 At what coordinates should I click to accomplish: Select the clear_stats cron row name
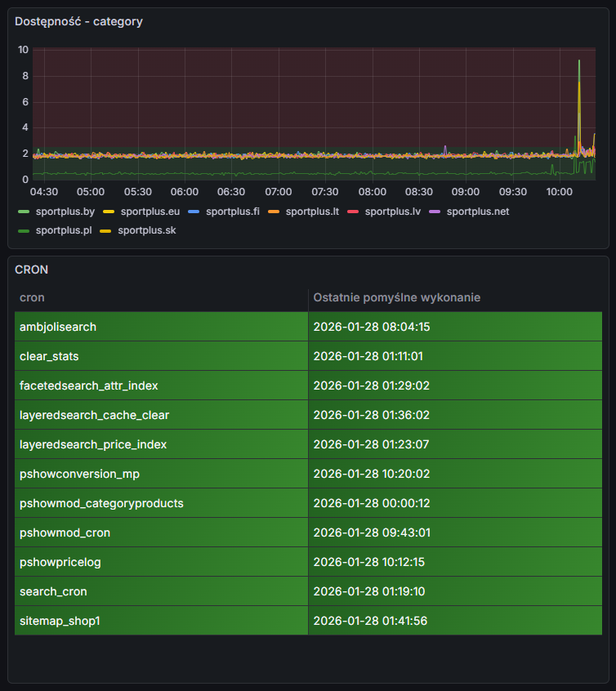coord(49,356)
